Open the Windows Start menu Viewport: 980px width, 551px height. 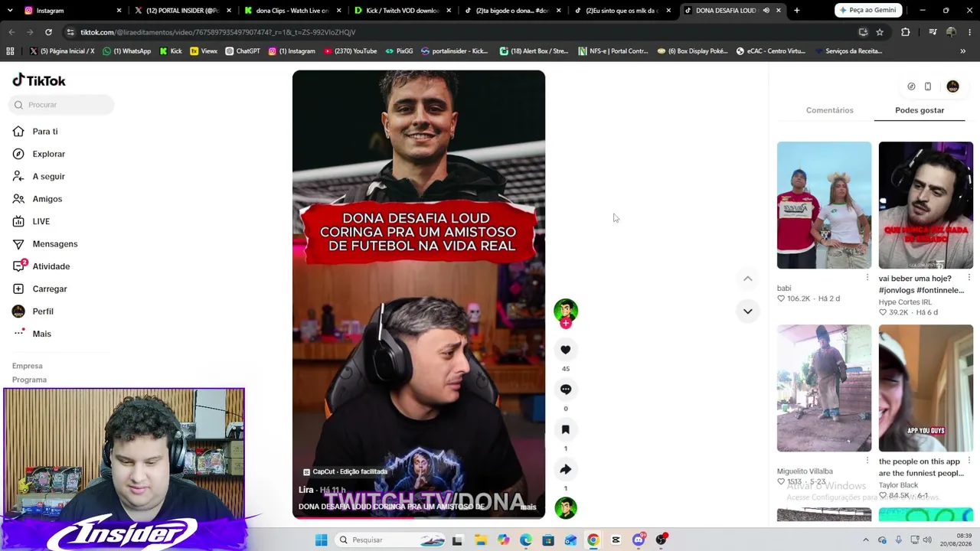(x=321, y=540)
